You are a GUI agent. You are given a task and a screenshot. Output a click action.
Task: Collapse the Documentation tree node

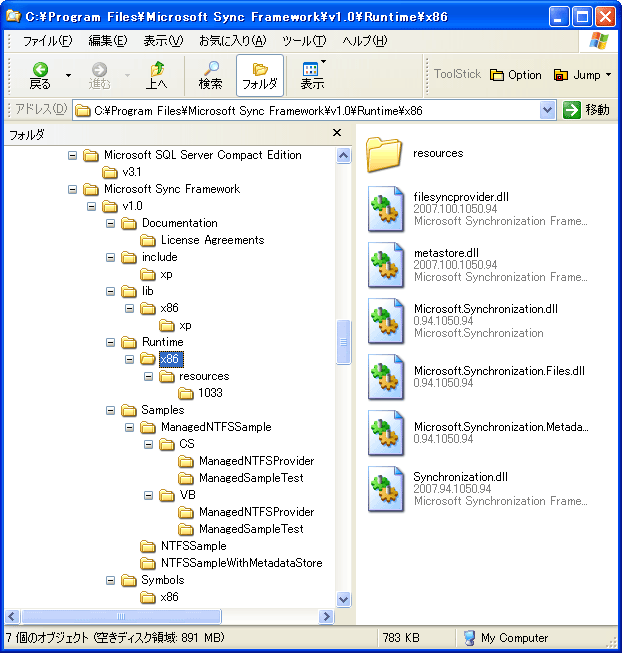tap(110, 224)
